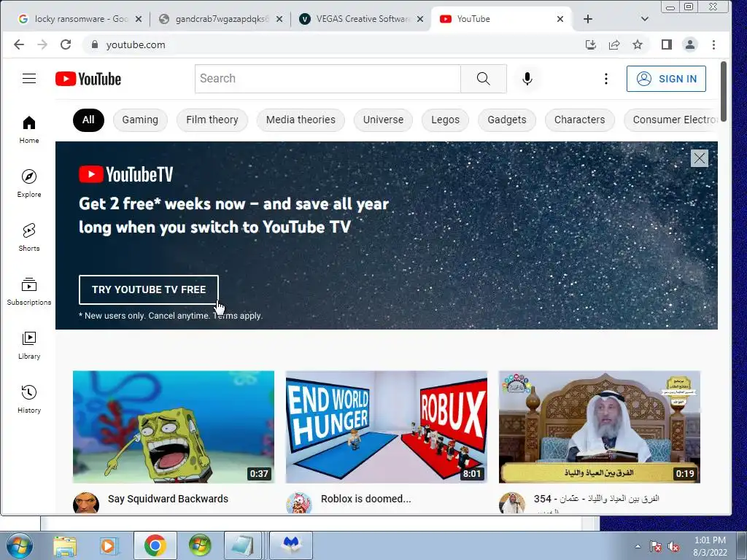This screenshot has width=747, height=560.
Task: Open Chrome profile avatar
Action: (x=690, y=44)
